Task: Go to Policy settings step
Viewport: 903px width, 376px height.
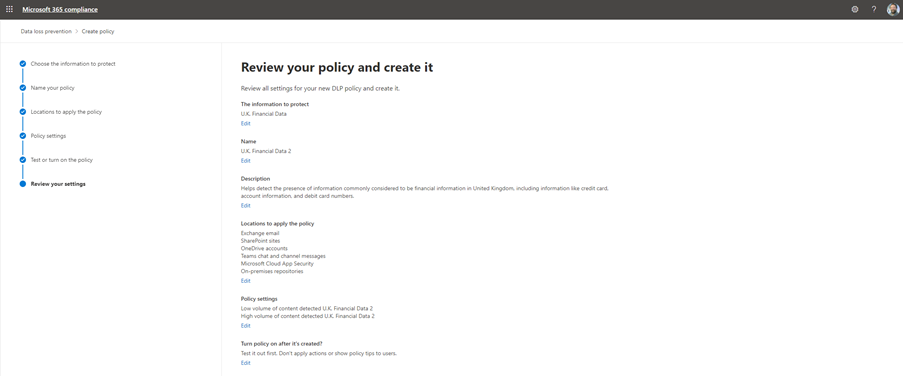Action: tap(48, 136)
